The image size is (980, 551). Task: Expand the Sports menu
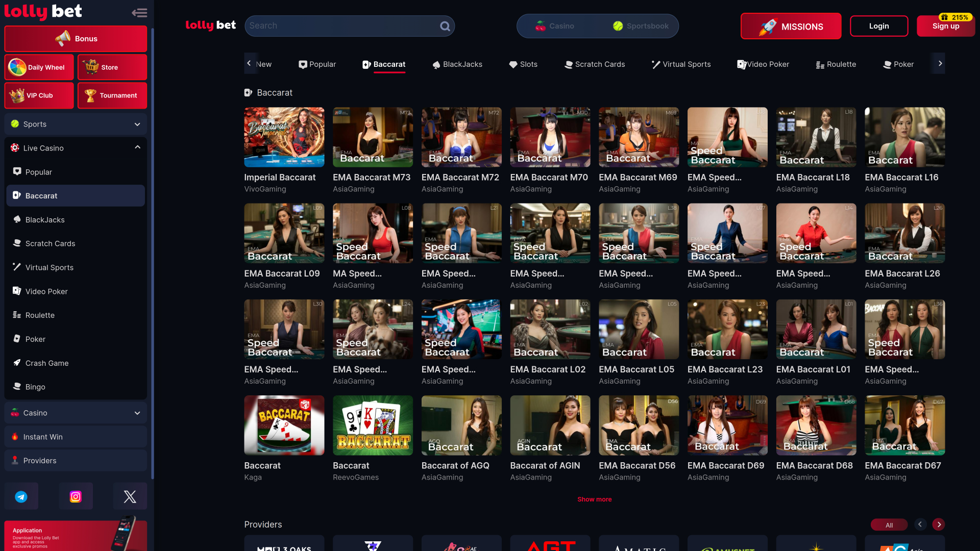point(137,124)
